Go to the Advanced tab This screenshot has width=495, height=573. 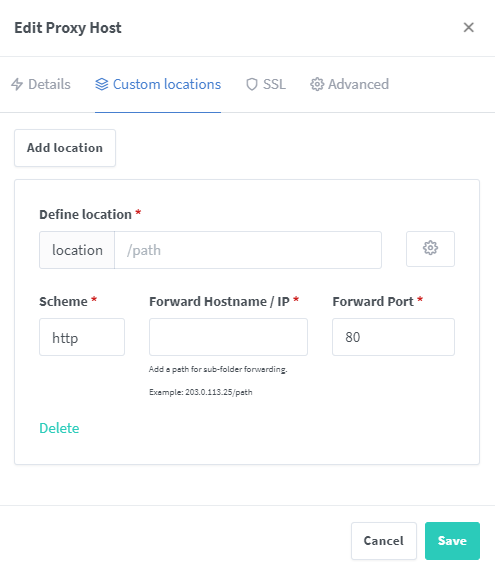349,84
